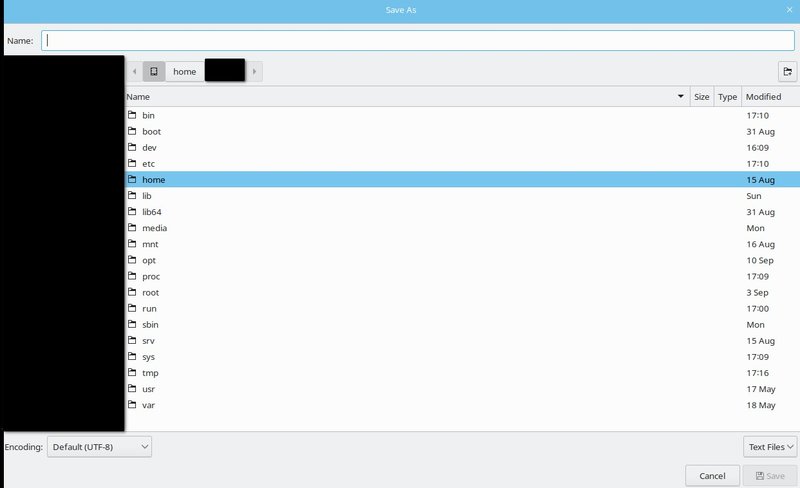This screenshot has height=488, width=800.
Task: Select the boot folder name
Action: coord(152,131)
